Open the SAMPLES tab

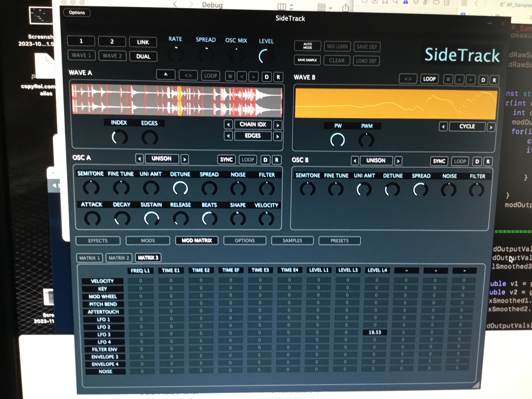click(292, 241)
